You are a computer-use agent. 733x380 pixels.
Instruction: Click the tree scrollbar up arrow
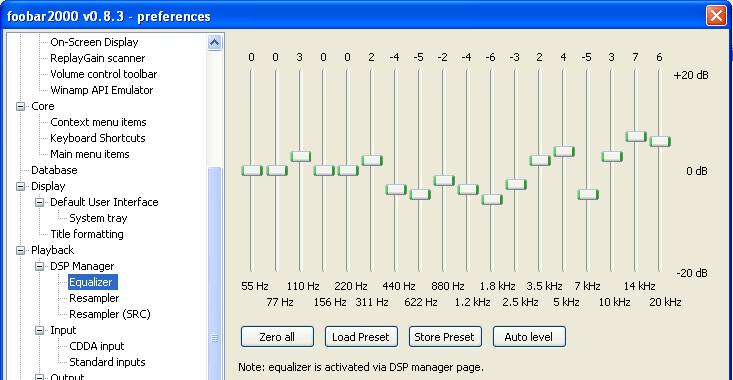point(215,43)
